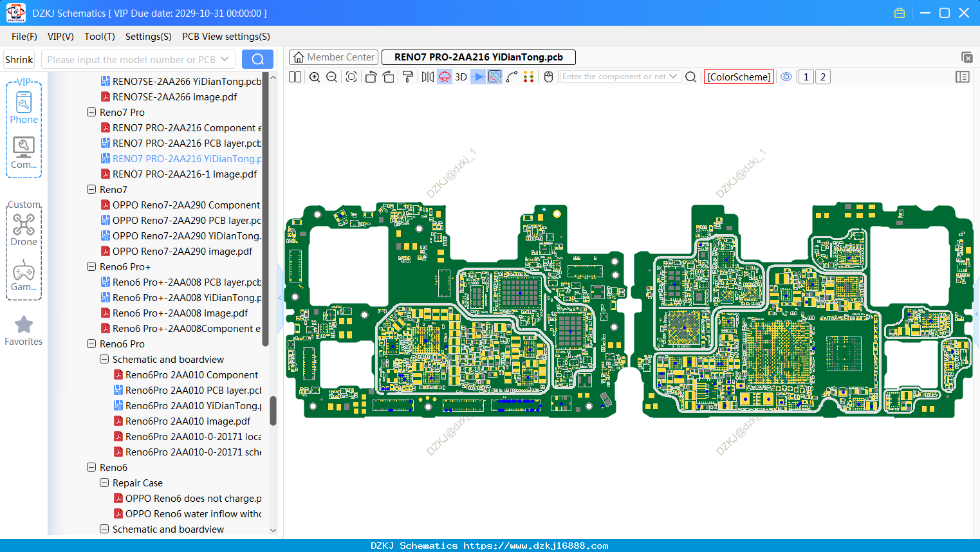Switch to board layer 2

823,77
